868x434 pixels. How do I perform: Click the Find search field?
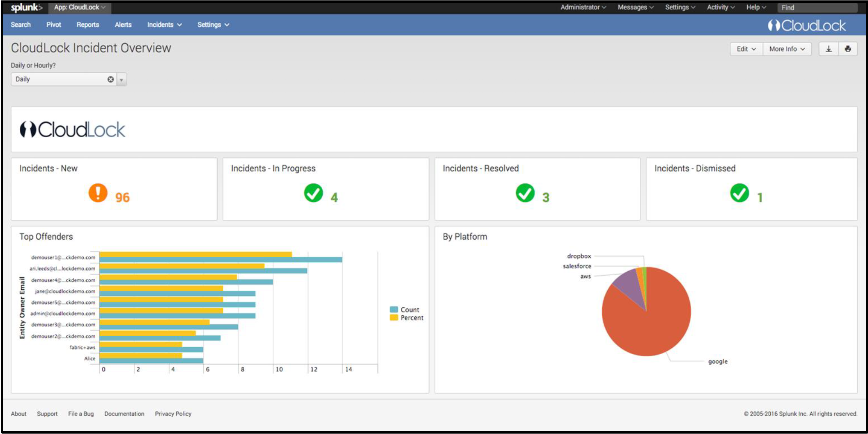(x=817, y=7)
